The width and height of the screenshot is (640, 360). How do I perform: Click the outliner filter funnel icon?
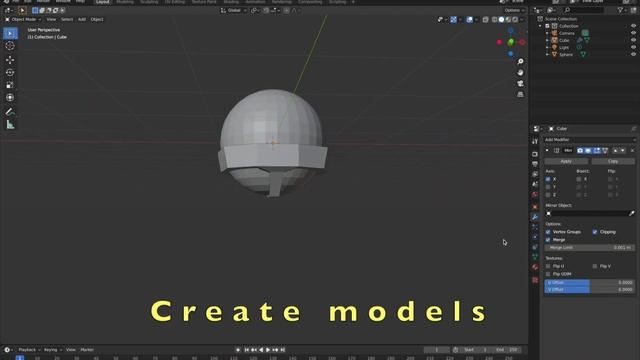pos(620,10)
